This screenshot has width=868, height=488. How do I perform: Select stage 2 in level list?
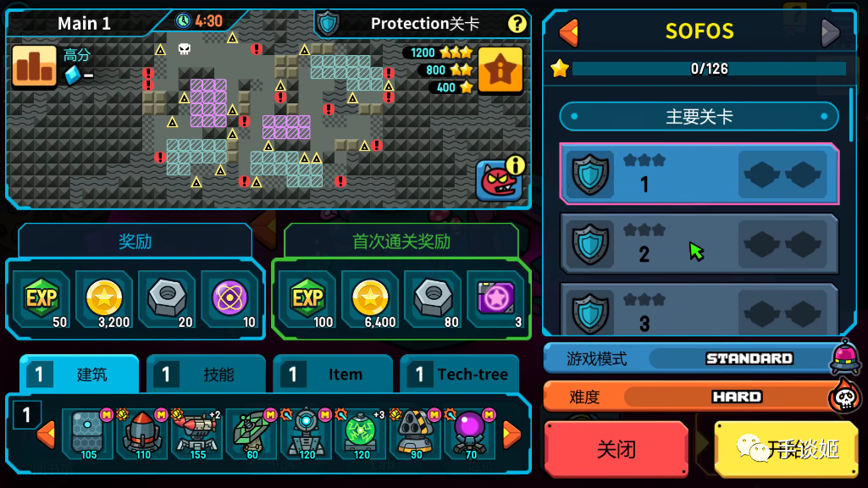click(x=699, y=244)
